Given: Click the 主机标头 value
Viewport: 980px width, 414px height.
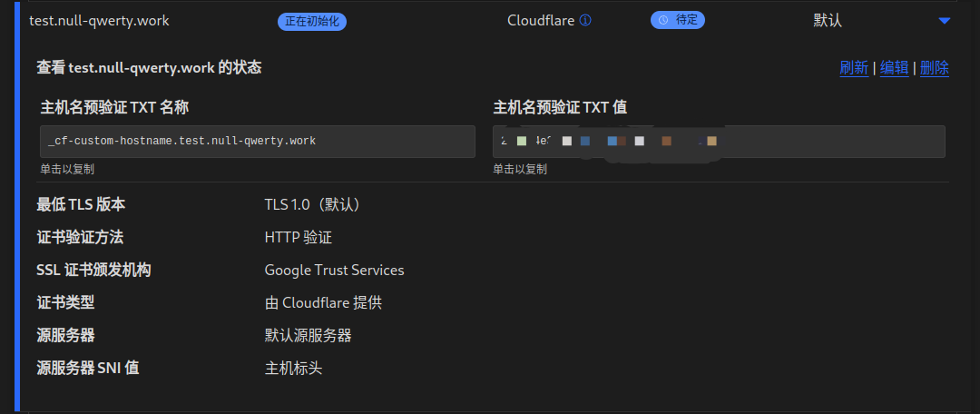Looking at the screenshot, I should point(294,368).
